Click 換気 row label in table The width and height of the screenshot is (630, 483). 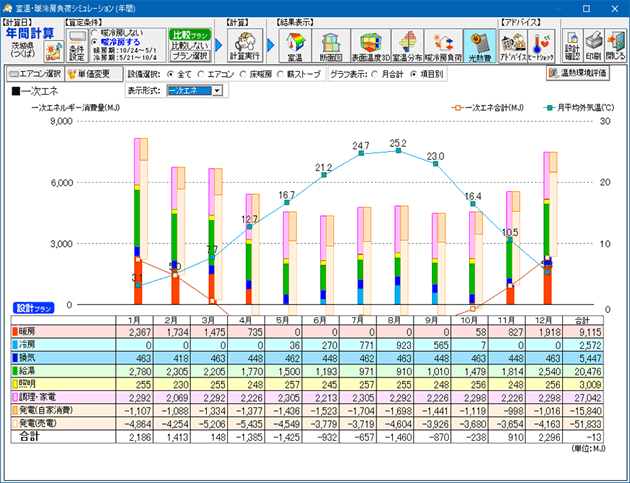click(x=27, y=358)
